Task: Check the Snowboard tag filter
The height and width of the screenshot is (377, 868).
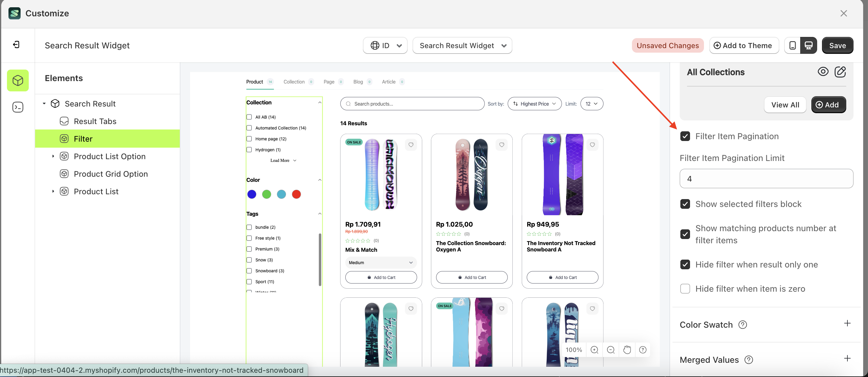Action: 249,270
